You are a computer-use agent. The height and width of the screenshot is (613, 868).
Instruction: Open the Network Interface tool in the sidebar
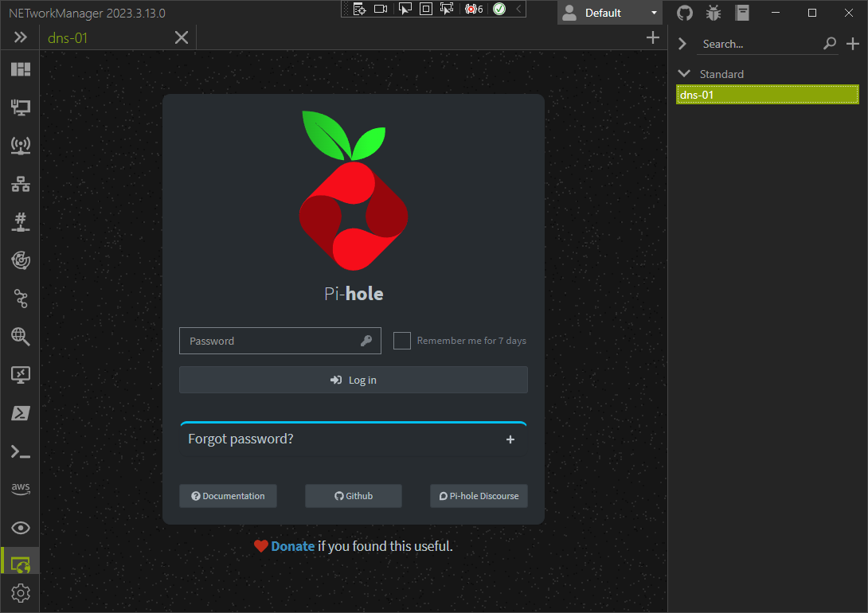pos(21,107)
